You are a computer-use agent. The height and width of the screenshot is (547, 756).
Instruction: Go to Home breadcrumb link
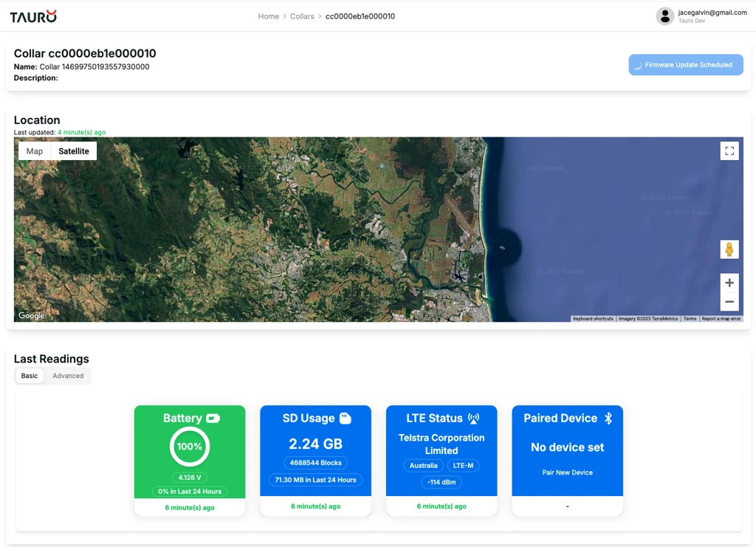click(268, 16)
